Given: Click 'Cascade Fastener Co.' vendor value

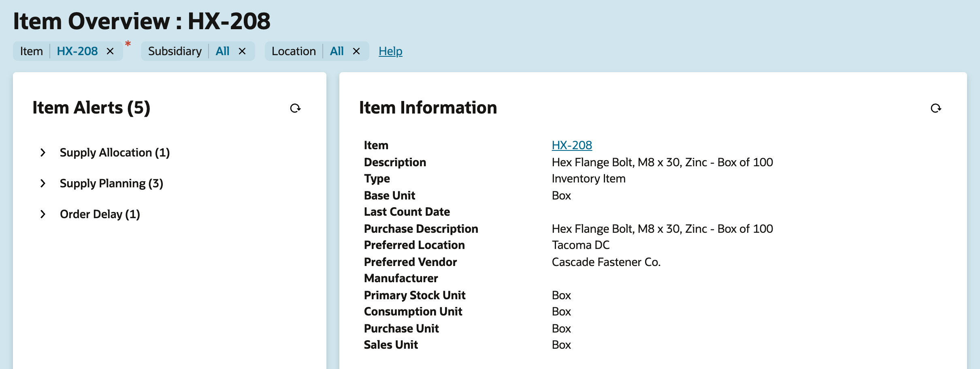Looking at the screenshot, I should 606,262.
